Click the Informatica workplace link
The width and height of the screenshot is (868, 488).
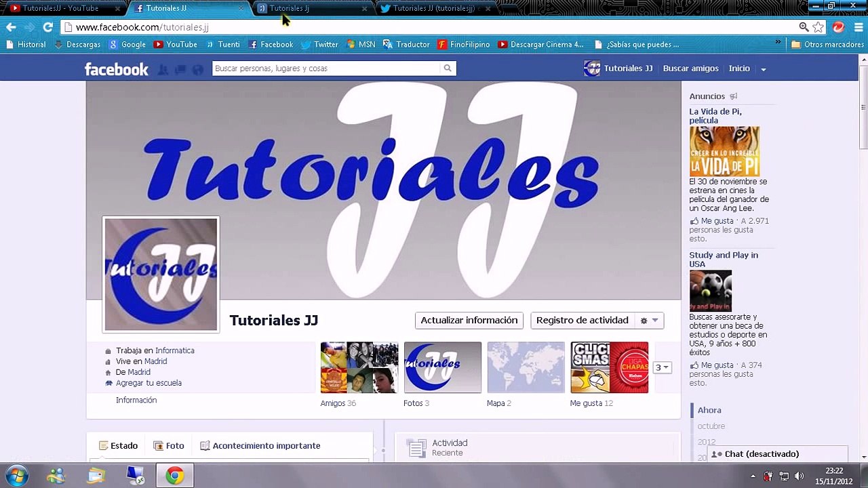point(175,350)
